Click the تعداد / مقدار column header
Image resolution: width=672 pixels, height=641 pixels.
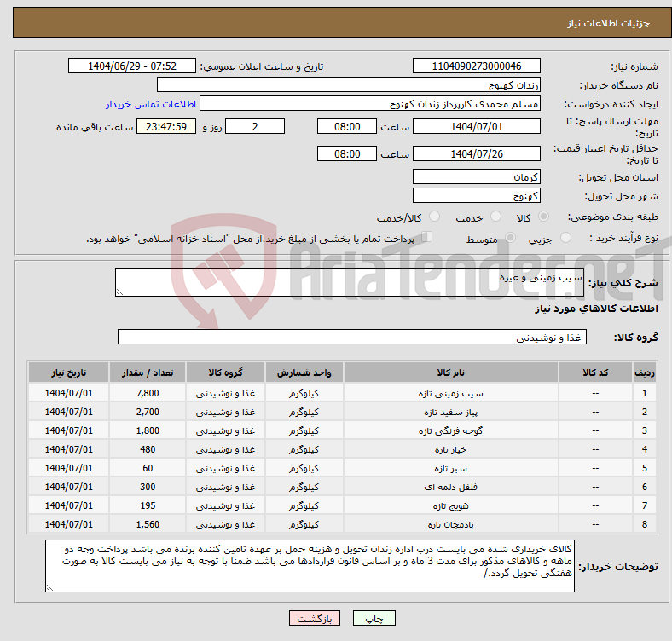tap(148, 372)
